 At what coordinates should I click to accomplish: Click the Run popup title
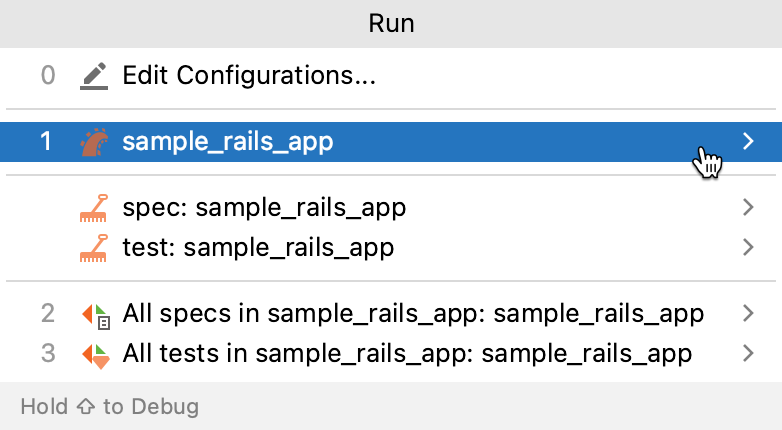pos(391,23)
